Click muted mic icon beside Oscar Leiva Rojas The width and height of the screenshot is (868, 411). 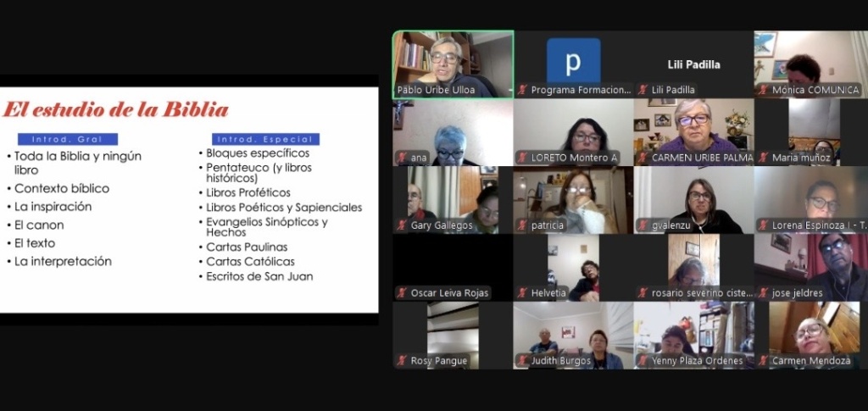coord(403,293)
